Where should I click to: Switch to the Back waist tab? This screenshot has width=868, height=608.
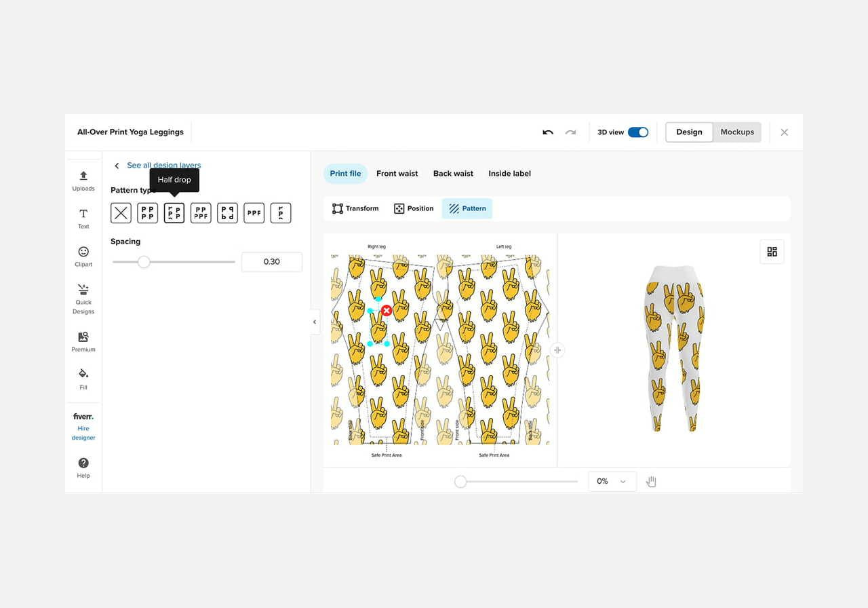point(453,173)
